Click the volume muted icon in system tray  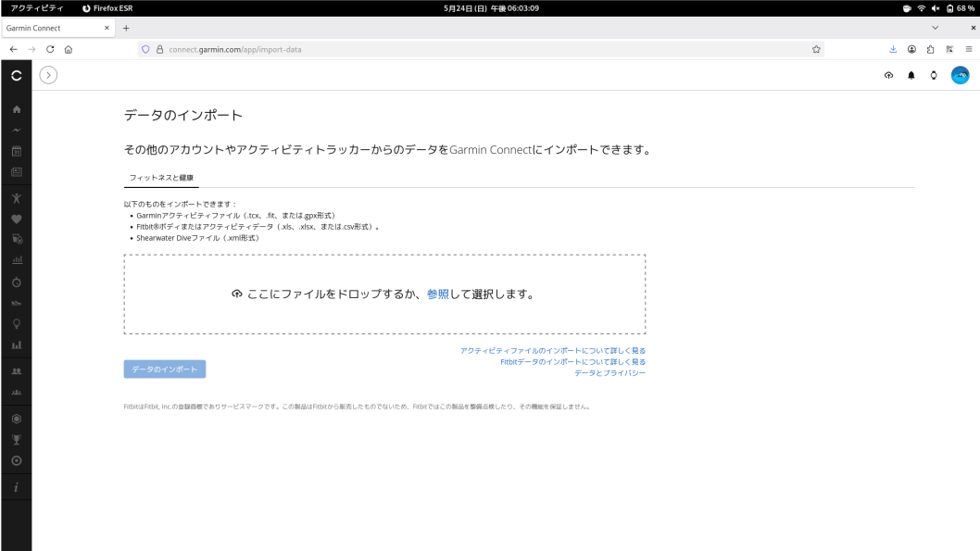(x=936, y=8)
